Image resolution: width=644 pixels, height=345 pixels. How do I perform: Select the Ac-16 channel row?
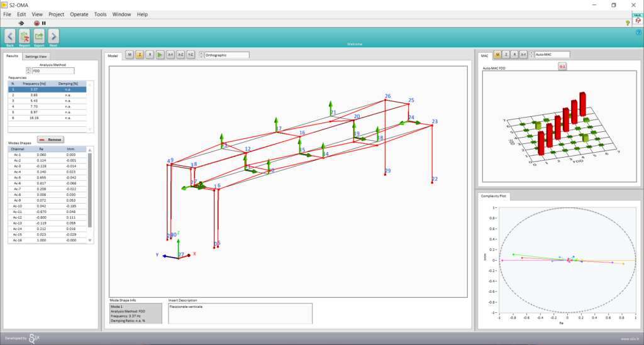[x=47, y=240]
